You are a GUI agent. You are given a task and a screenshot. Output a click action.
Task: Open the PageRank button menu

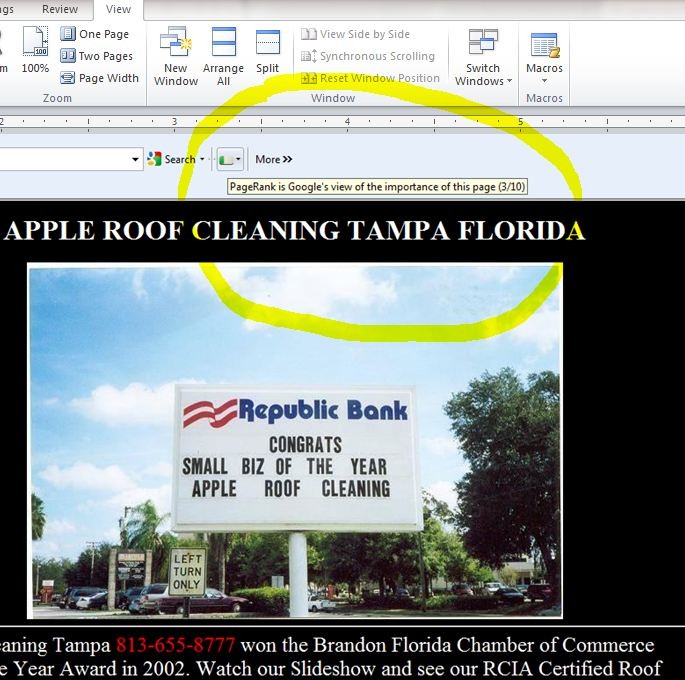pyautogui.click(x=230, y=160)
